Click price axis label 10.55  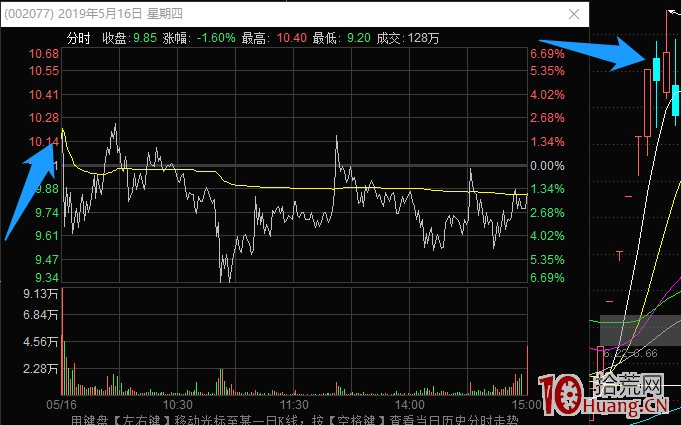coord(44,71)
